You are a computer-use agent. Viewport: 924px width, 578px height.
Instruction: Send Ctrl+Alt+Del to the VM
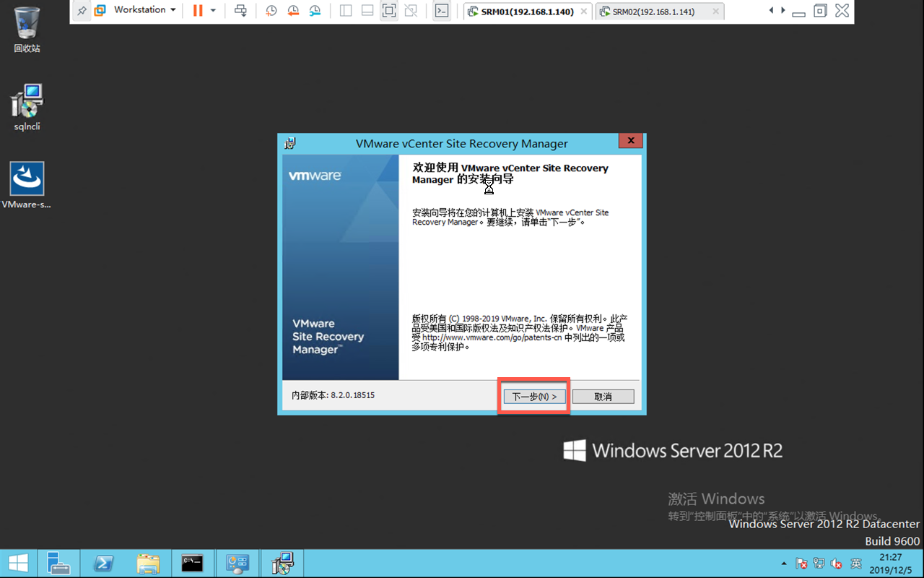pyautogui.click(x=241, y=11)
